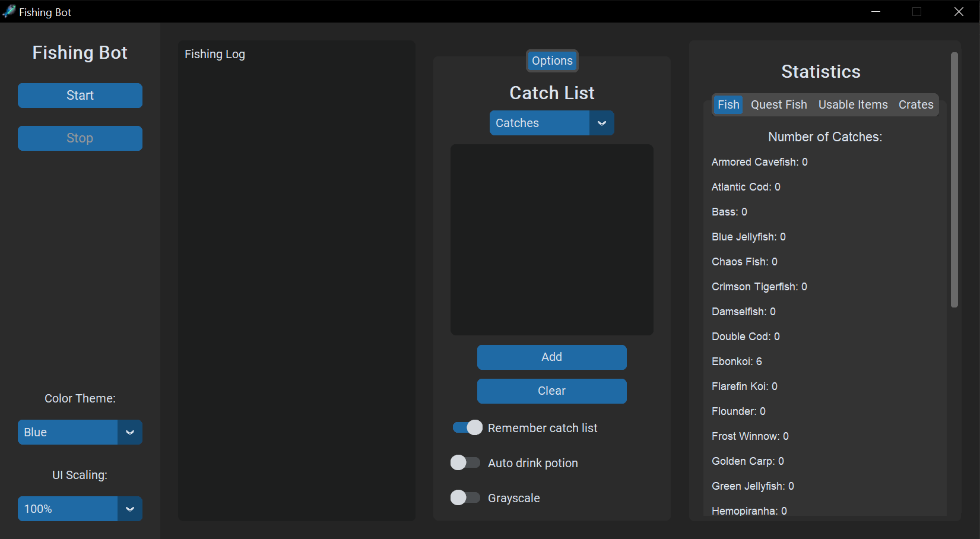Select the Crates statistics tab

(x=915, y=105)
